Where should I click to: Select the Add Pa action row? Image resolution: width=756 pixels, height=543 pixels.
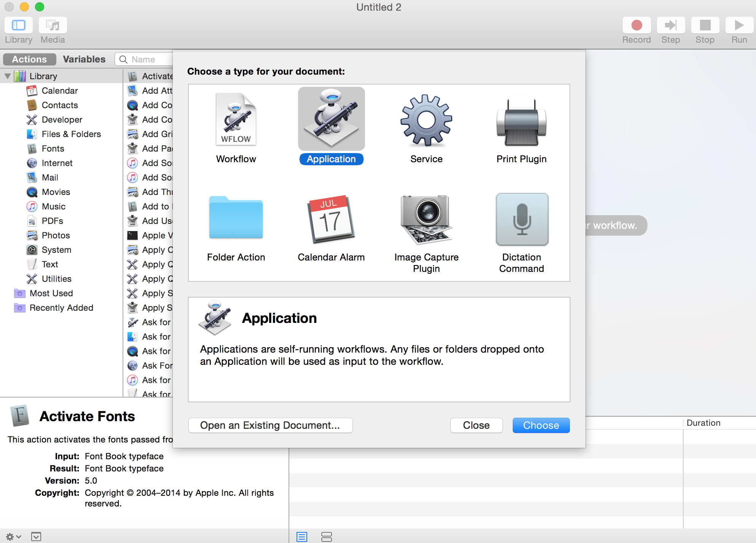pos(149,149)
